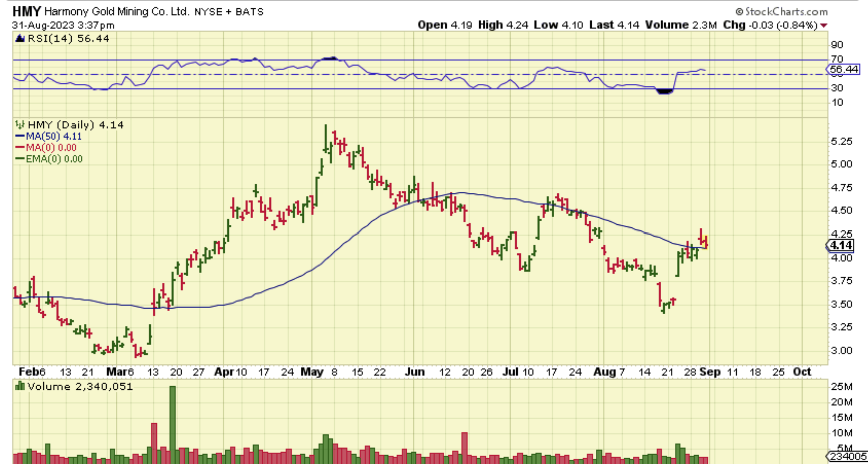
Task: Click the 31-Aug-2023 timestamp text
Action: 63,26
